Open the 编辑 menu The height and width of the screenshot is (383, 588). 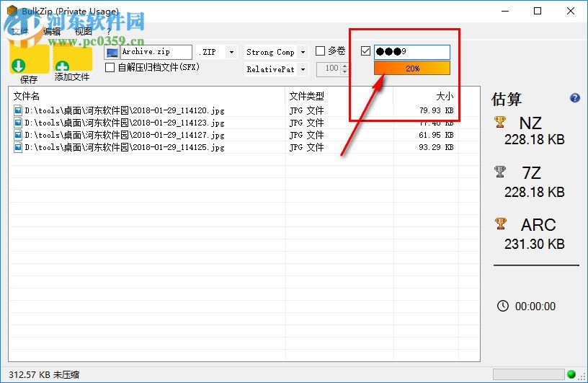(x=52, y=32)
